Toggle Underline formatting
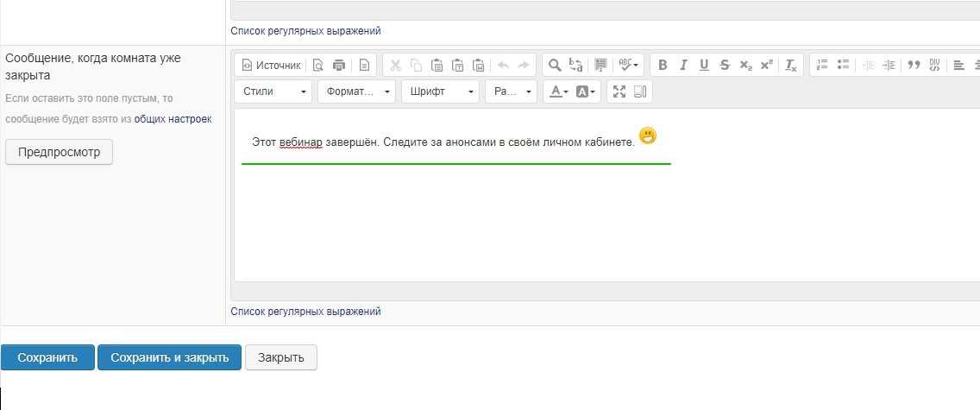Viewport: 980px width, 410px height. coord(704,65)
